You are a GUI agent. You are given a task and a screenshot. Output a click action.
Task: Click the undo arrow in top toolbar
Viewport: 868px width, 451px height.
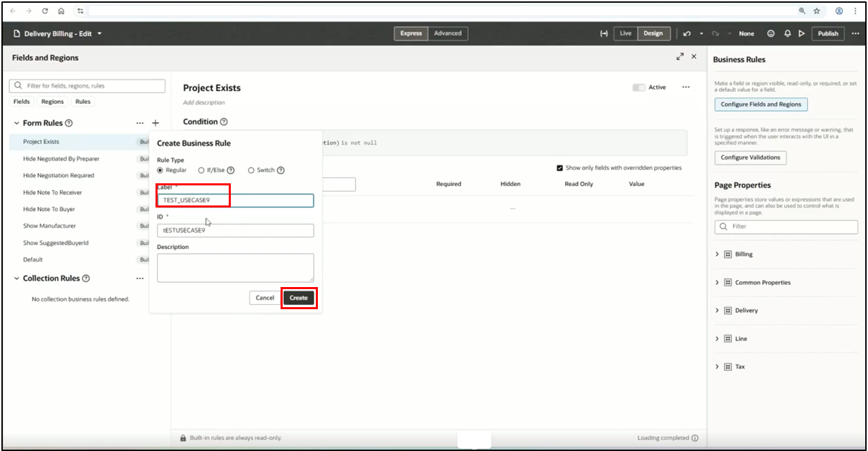686,33
